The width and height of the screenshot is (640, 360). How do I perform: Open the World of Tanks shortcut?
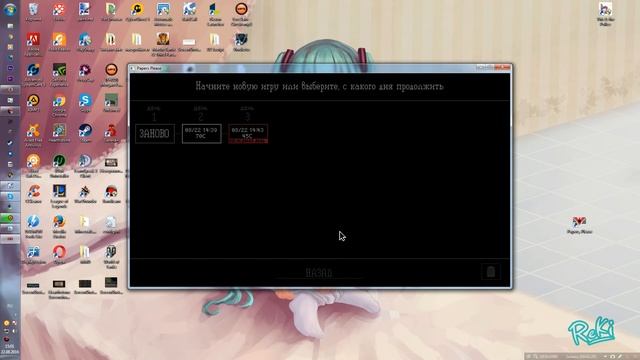tap(111, 257)
